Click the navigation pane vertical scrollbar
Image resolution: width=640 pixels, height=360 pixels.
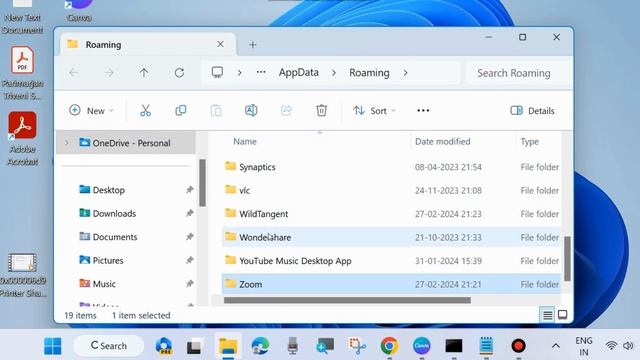[x=202, y=183]
